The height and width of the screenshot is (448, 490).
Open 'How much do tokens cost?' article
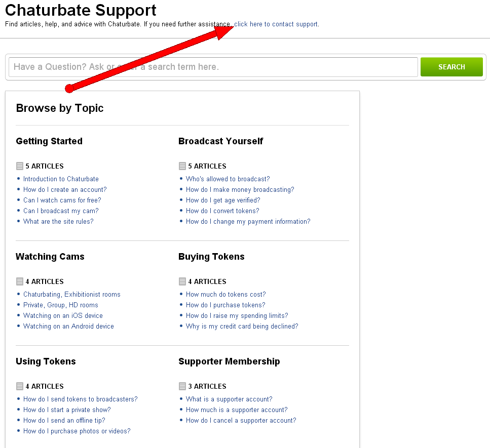click(226, 295)
